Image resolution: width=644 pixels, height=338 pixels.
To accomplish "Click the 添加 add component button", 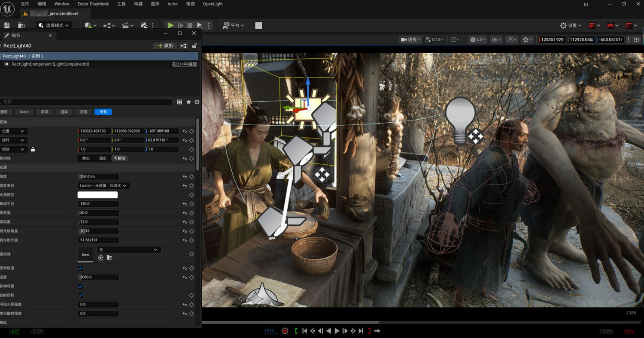I will [165, 46].
